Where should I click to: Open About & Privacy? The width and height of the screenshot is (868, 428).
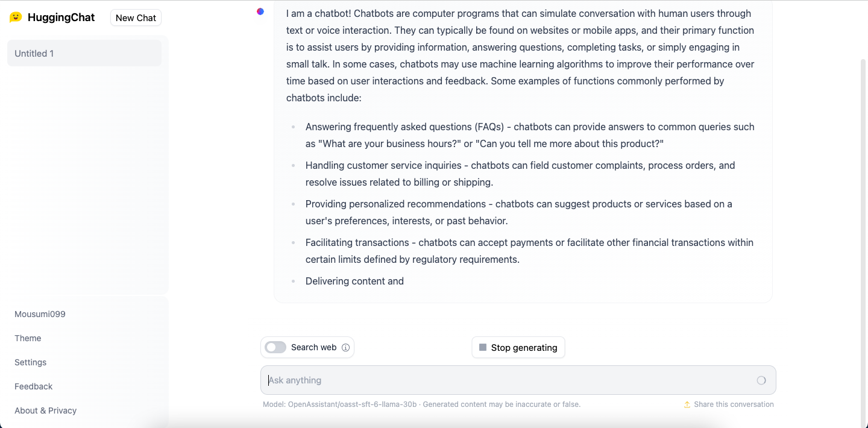click(45, 411)
